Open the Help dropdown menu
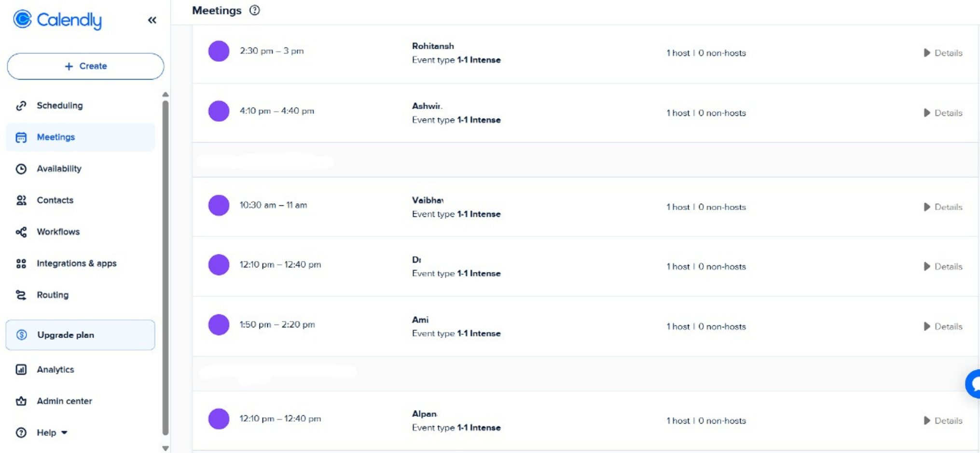Viewport: 980px width, 453px height. pyautogui.click(x=52, y=433)
